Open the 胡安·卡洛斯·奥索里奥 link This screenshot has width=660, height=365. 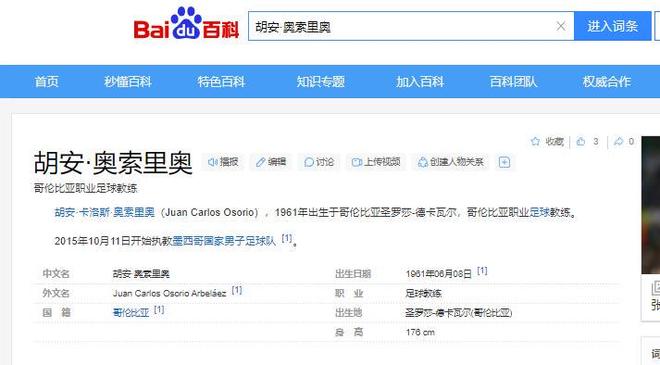(104, 212)
